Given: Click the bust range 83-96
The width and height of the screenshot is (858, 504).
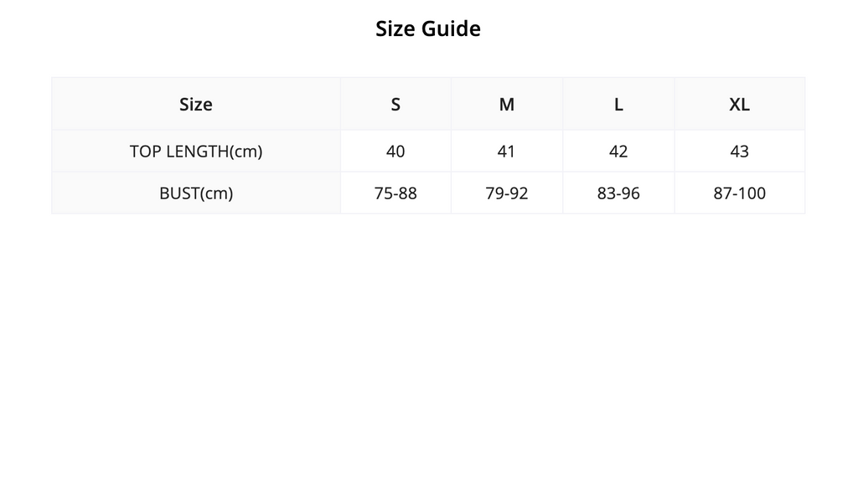Looking at the screenshot, I should tap(618, 193).
